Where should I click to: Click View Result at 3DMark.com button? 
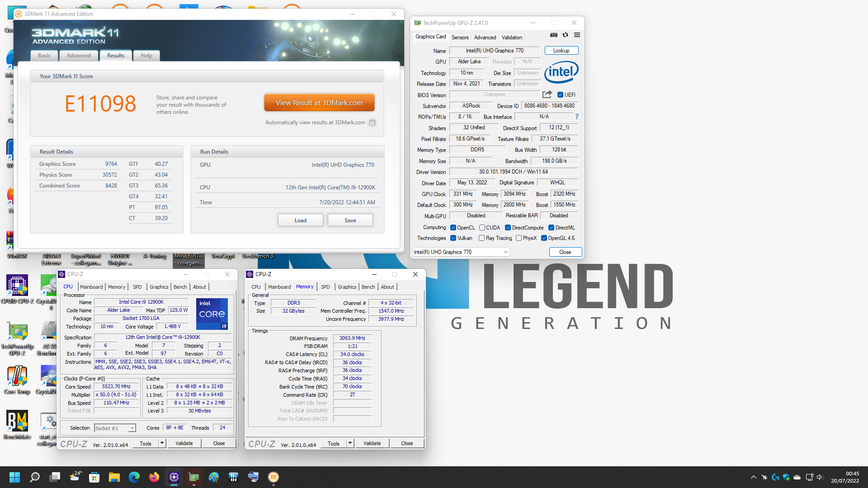[319, 103]
